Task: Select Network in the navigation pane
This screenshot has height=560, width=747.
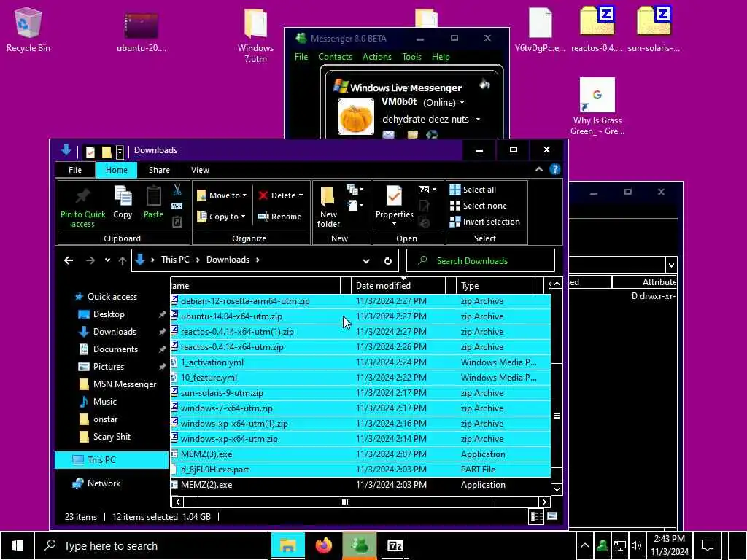Action: 97,483
